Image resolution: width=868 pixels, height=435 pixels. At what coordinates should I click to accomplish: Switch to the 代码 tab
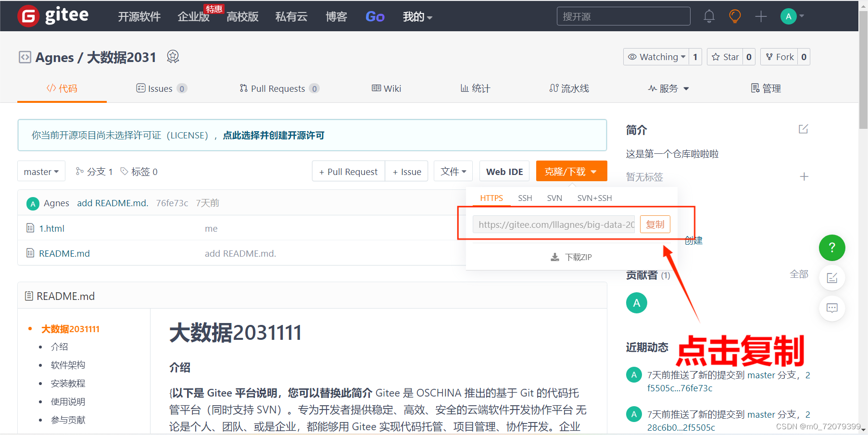(x=62, y=88)
